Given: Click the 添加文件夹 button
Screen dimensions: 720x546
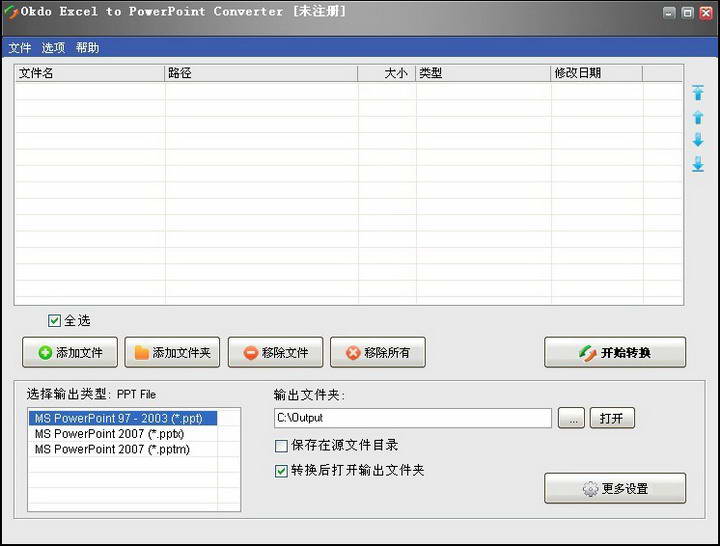Looking at the screenshot, I should pos(172,352).
